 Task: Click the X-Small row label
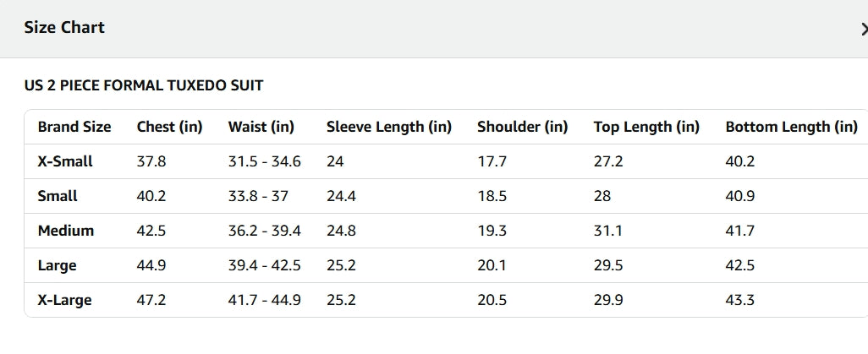click(x=65, y=161)
